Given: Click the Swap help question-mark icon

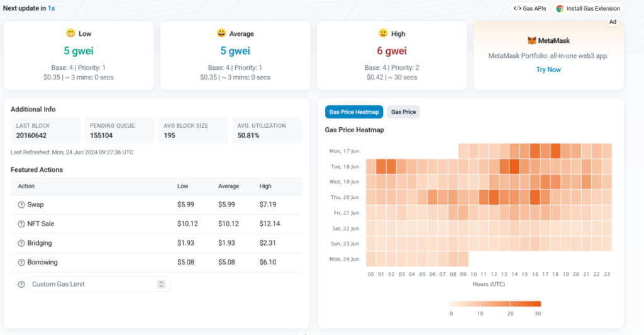Looking at the screenshot, I should point(21,205).
